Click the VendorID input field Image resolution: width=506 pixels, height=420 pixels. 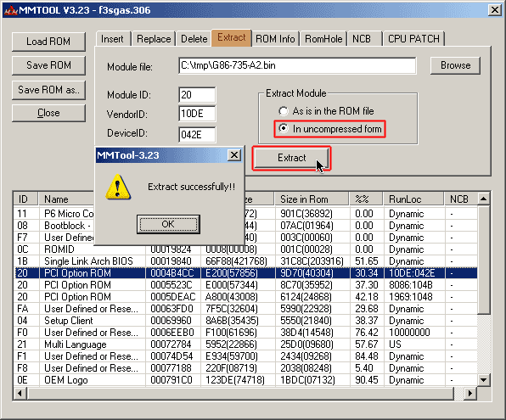pos(197,114)
